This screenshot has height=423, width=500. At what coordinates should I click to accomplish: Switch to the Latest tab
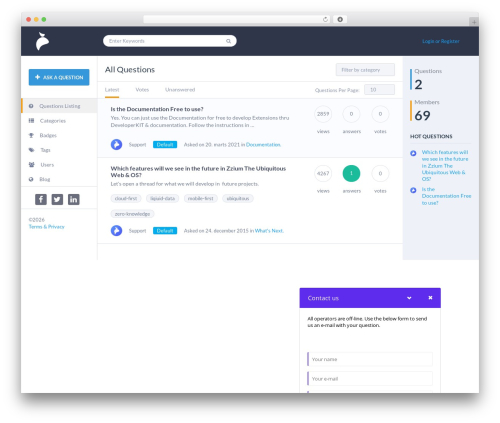112,90
